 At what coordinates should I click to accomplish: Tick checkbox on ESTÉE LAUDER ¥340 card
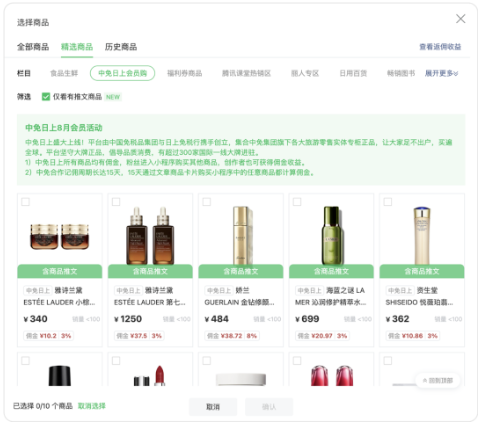(25, 202)
